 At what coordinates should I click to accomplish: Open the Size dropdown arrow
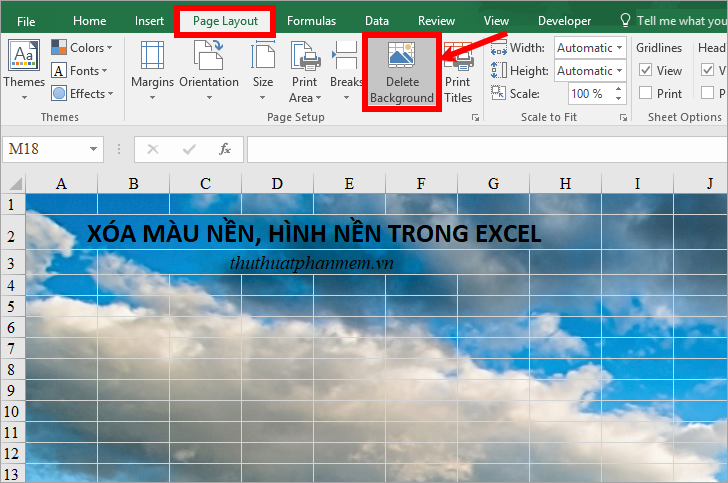[x=263, y=98]
